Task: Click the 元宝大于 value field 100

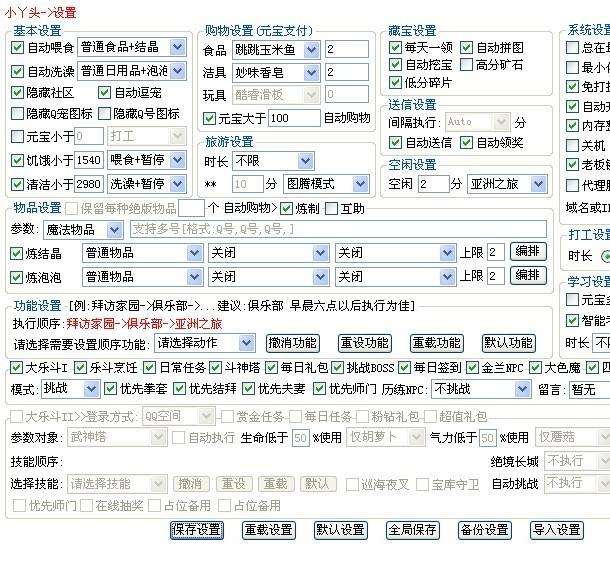Action: point(294,118)
